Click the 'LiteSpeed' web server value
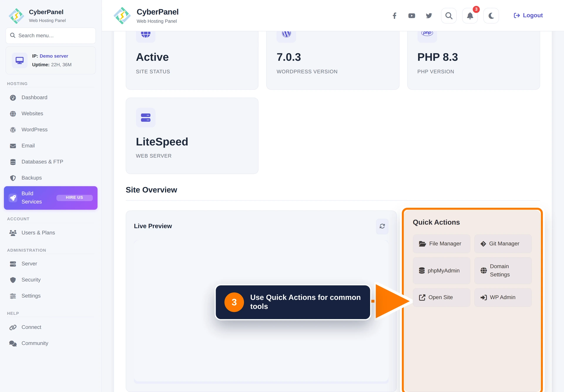This screenshot has width=564, height=392. point(162,142)
